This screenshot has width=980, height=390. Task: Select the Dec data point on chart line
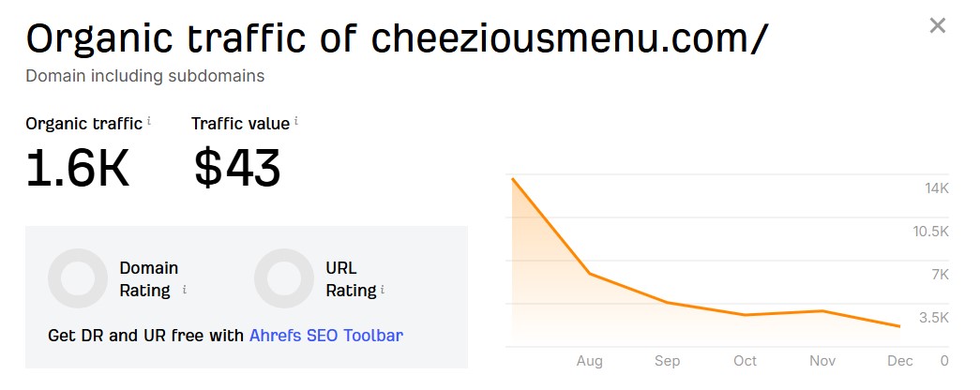[899, 326]
